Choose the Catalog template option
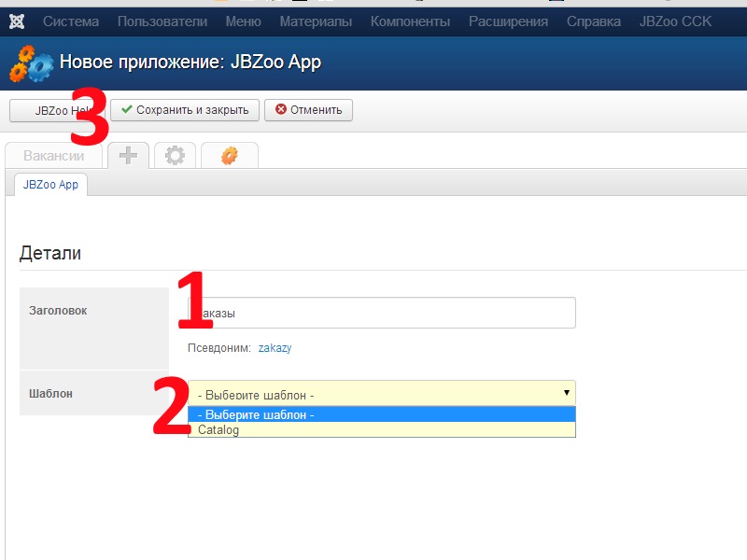Viewport: 747px width, 560px height. (382, 429)
